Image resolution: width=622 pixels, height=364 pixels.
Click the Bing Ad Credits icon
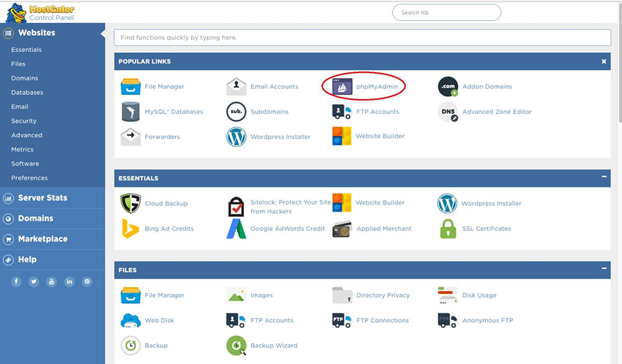coord(131,229)
